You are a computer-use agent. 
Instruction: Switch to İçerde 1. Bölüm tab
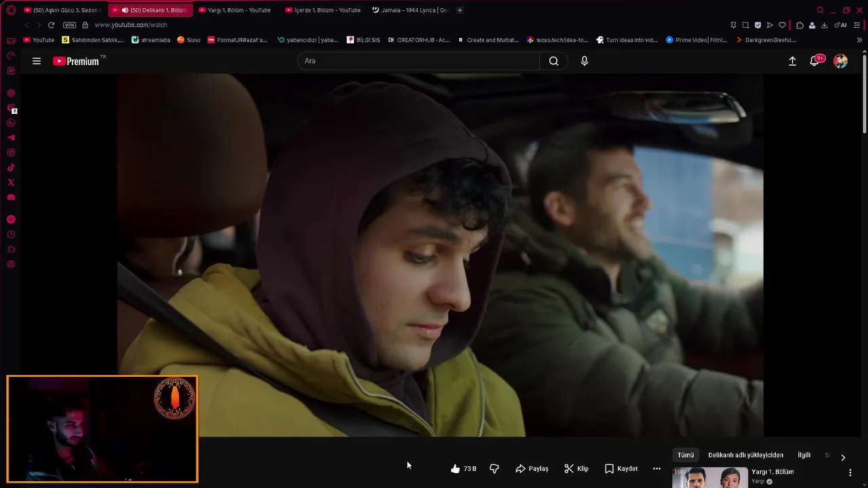(x=323, y=10)
